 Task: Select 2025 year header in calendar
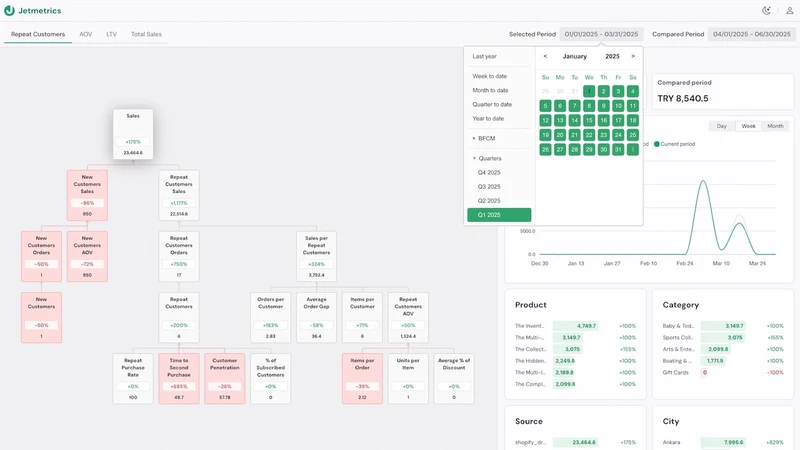pyautogui.click(x=612, y=56)
